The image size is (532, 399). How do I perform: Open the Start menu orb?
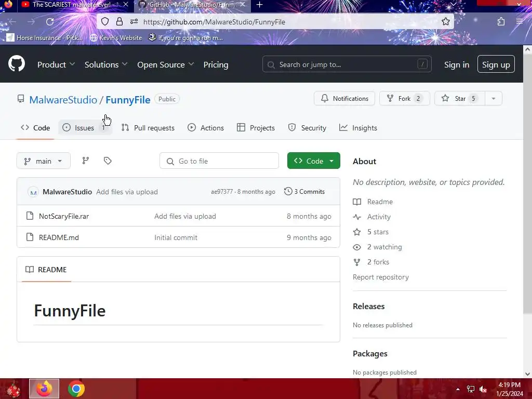[13, 389]
